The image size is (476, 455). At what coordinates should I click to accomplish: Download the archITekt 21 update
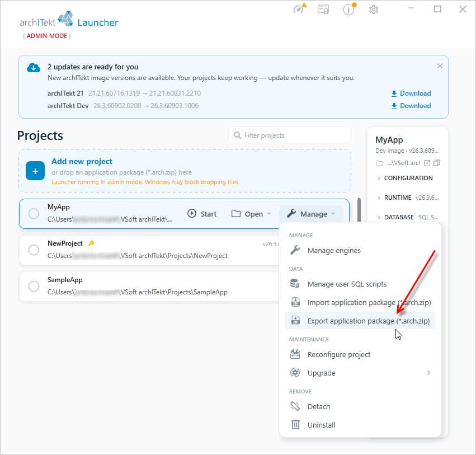411,93
